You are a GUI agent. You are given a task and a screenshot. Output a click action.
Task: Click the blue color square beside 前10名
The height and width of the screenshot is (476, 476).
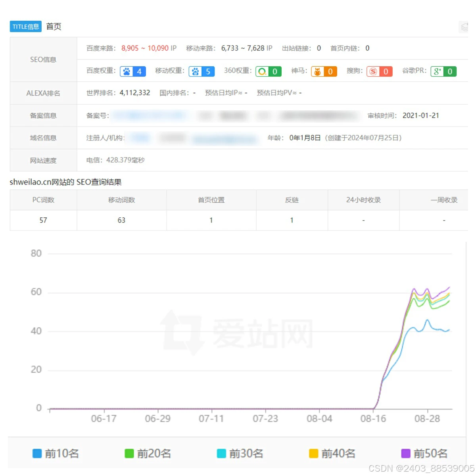point(37,453)
